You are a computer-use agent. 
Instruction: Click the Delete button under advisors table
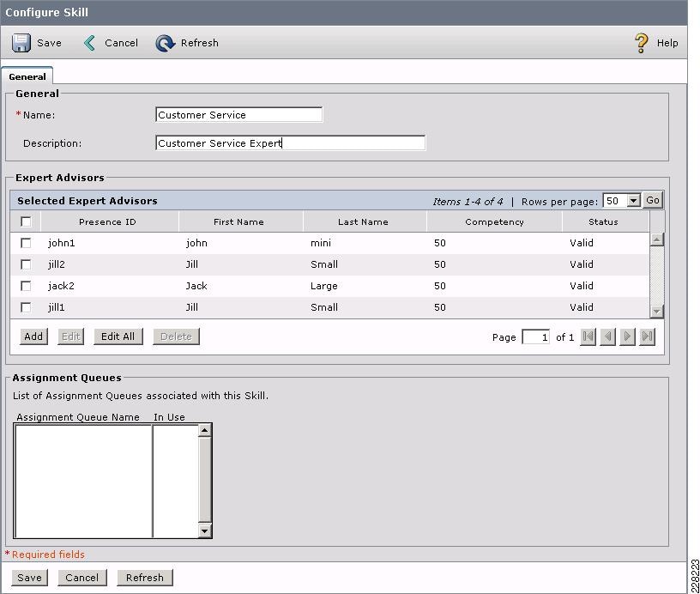point(176,336)
